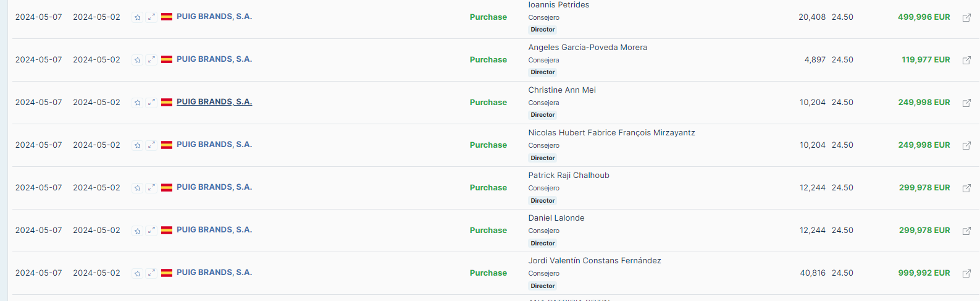Screen dimensions: 980x301
Task: Open PUIG BRANDS link in Jordi Valentín row
Action: point(214,273)
